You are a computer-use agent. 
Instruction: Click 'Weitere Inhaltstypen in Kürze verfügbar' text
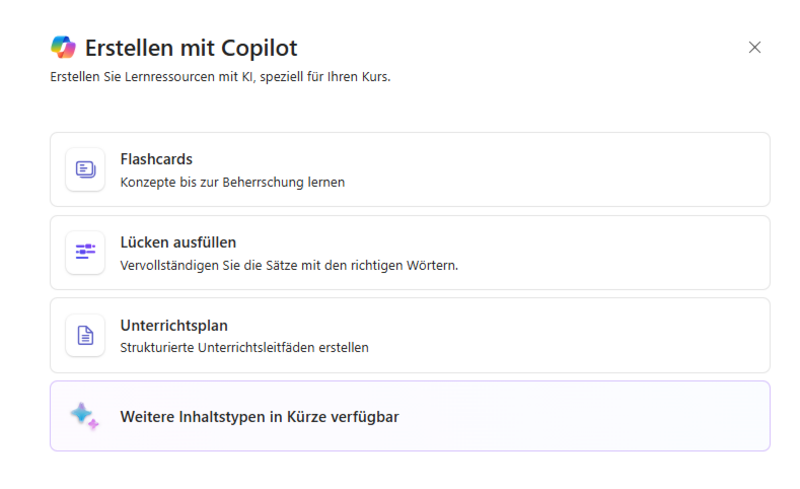pyautogui.click(x=259, y=416)
